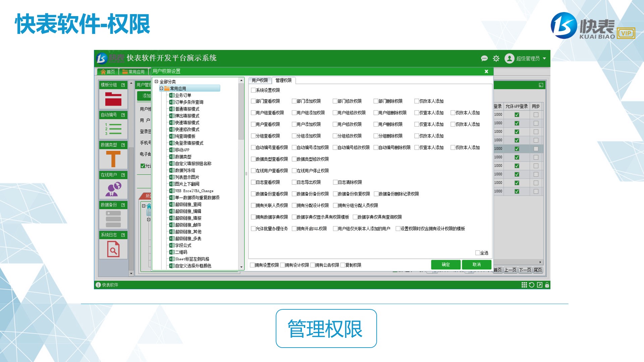
Task: Open the 在线用户 people icon
Action: (x=113, y=189)
